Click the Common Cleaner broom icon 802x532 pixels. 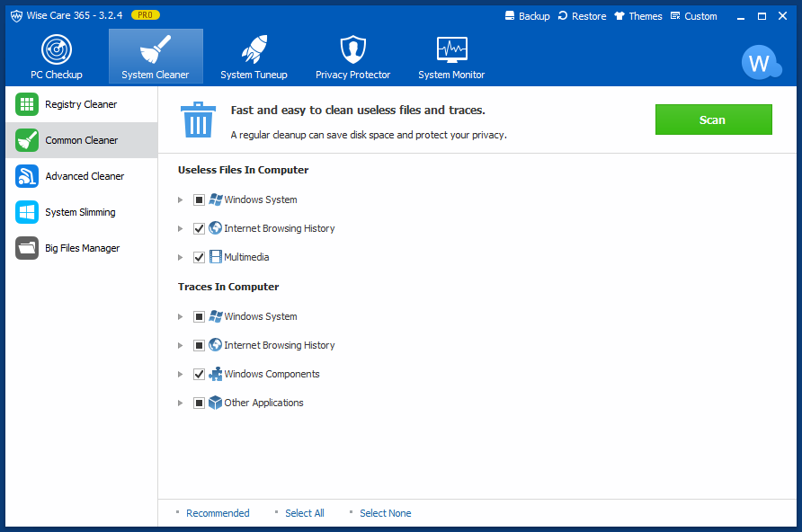[x=27, y=140]
